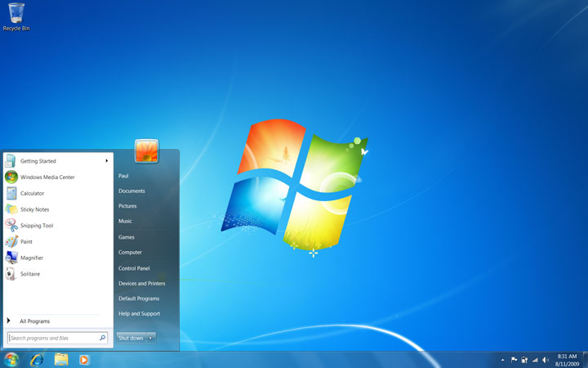Click the Search programs and files box
588x368 pixels.
point(53,338)
